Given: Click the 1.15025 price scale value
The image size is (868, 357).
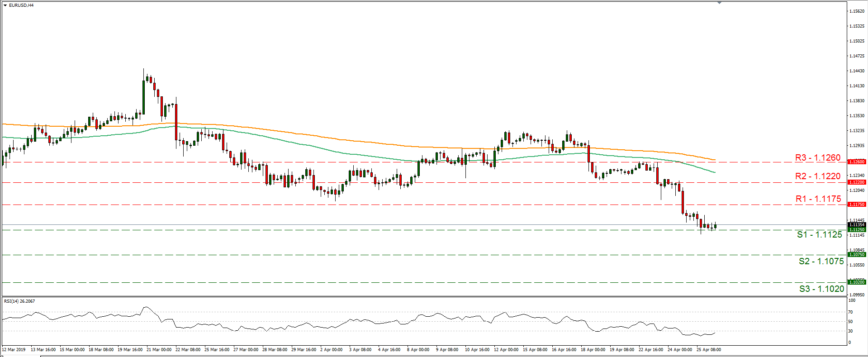Looking at the screenshot, I should tap(857, 41).
